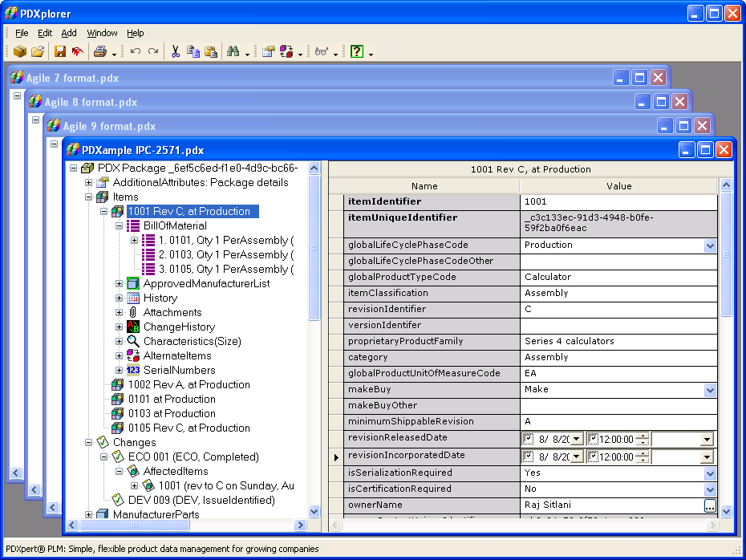Click tree pane horizontal scrollbar right arrow
This screenshot has width=746, height=560.
[x=300, y=526]
